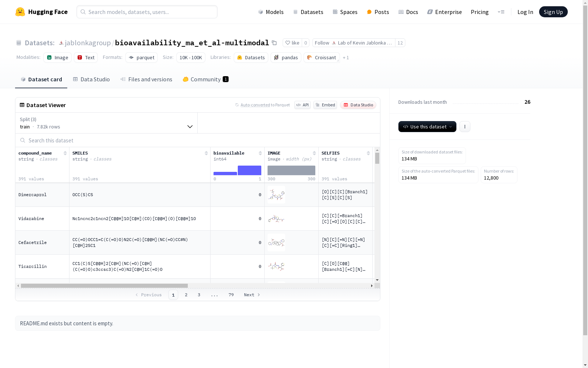The image size is (588, 368).
Task: Copy dataset name using the copy icon
Action: tap(274, 43)
